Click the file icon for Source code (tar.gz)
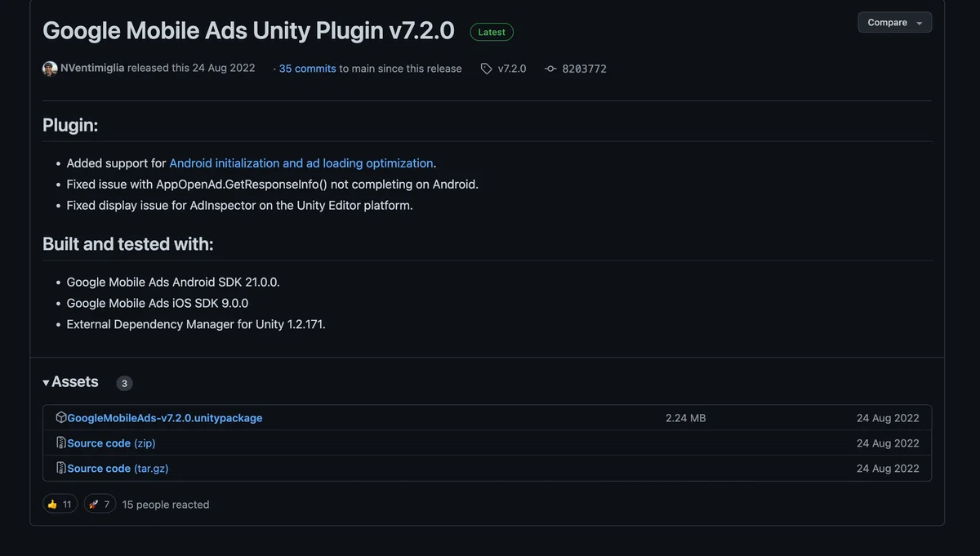The height and width of the screenshot is (556, 980). point(61,468)
